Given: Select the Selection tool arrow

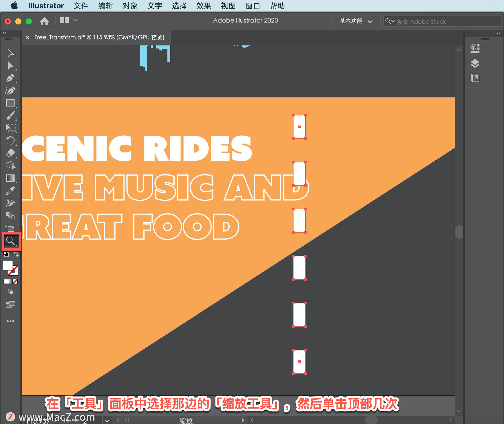Looking at the screenshot, I should 10,53.
